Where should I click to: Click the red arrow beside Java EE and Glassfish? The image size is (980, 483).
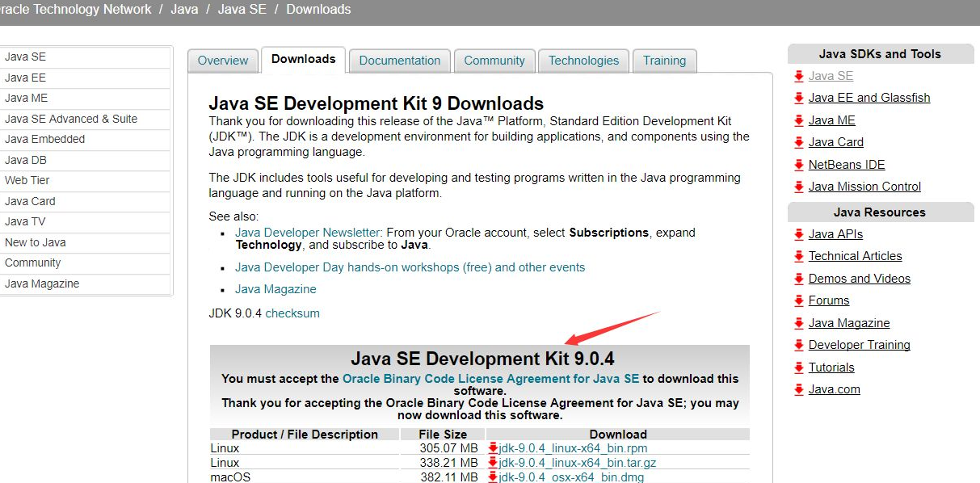(798, 98)
